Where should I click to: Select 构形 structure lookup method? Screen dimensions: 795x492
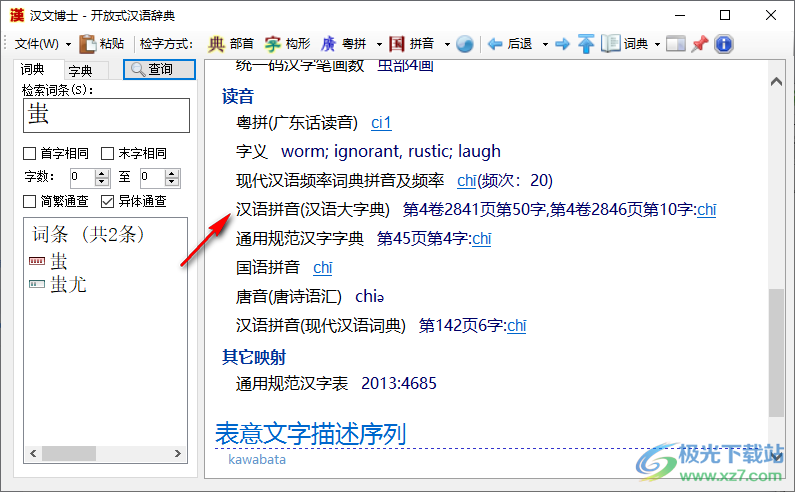287,44
